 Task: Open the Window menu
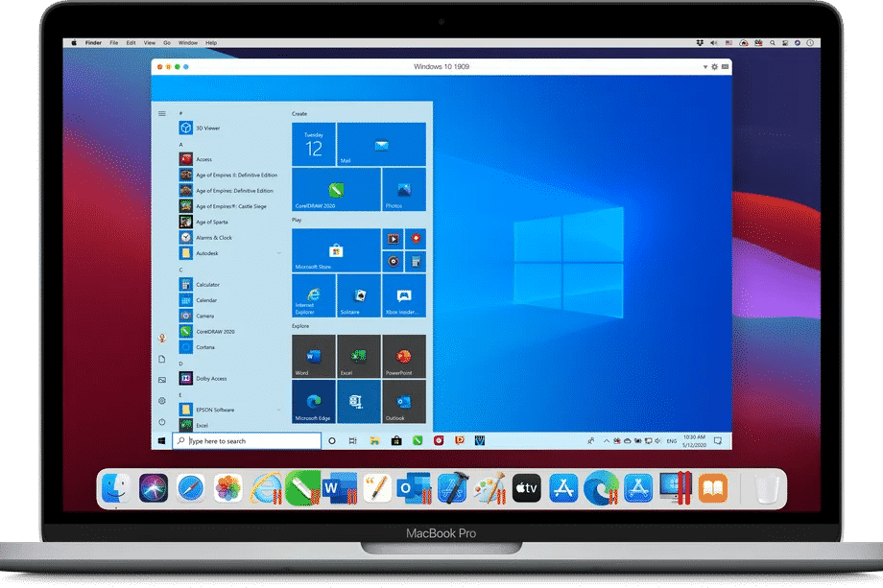[x=188, y=43]
